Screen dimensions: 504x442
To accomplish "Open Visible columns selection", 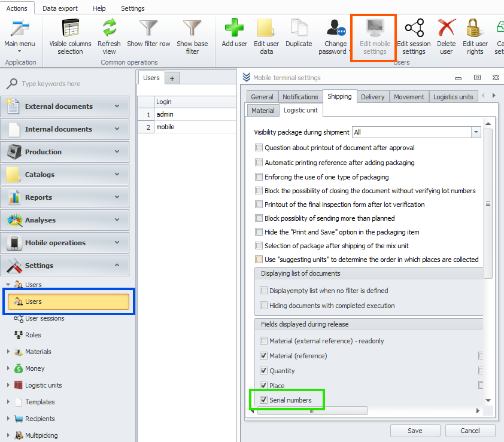I will [x=70, y=36].
